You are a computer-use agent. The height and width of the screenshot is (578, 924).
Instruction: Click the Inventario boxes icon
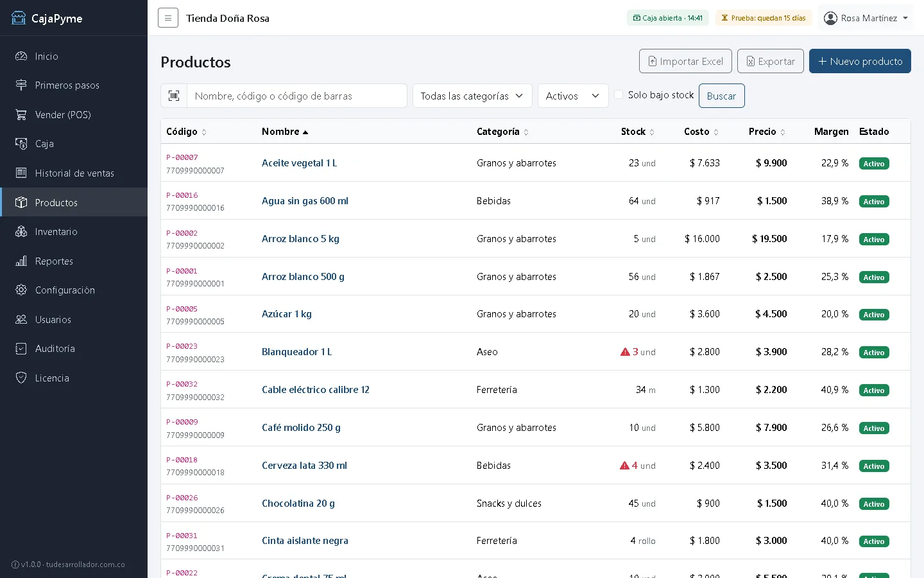point(21,232)
